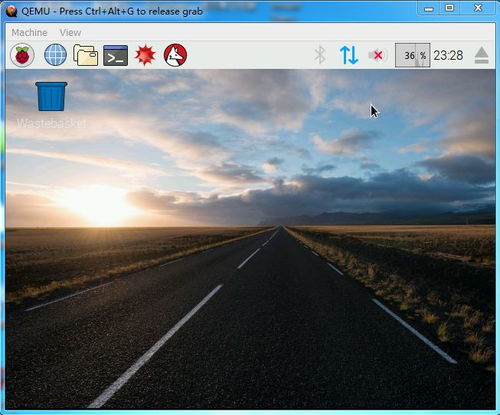Click the Bluetooth icon in the tray
Screen dimensions: 500x415
pos(320,55)
